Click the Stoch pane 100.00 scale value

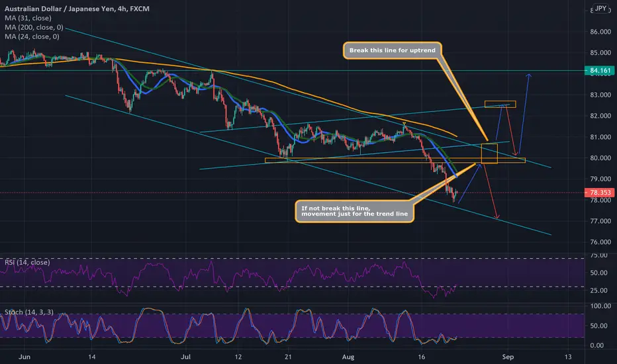(600, 306)
